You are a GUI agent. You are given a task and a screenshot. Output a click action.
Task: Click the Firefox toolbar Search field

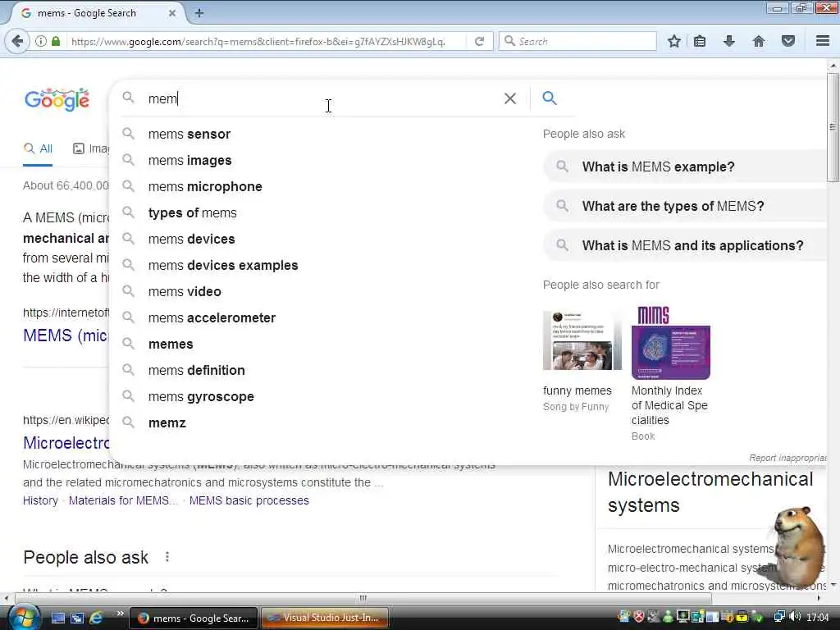pyautogui.click(x=577, y=41)
